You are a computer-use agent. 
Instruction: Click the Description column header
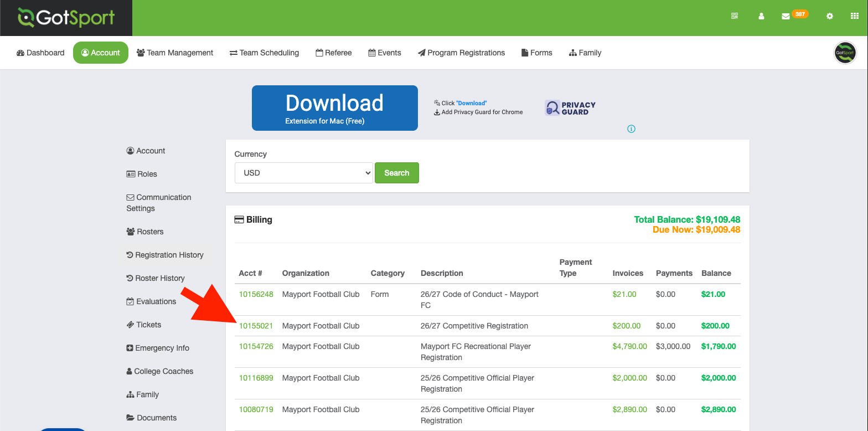point(442,273)
